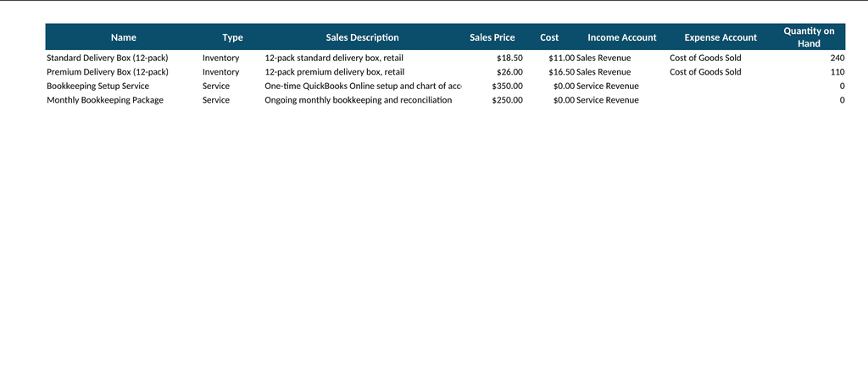Screen dimensions: 868x386
Task: Select '12-pack standard delivery box, retail' description
Action: (x=334, y=58)
